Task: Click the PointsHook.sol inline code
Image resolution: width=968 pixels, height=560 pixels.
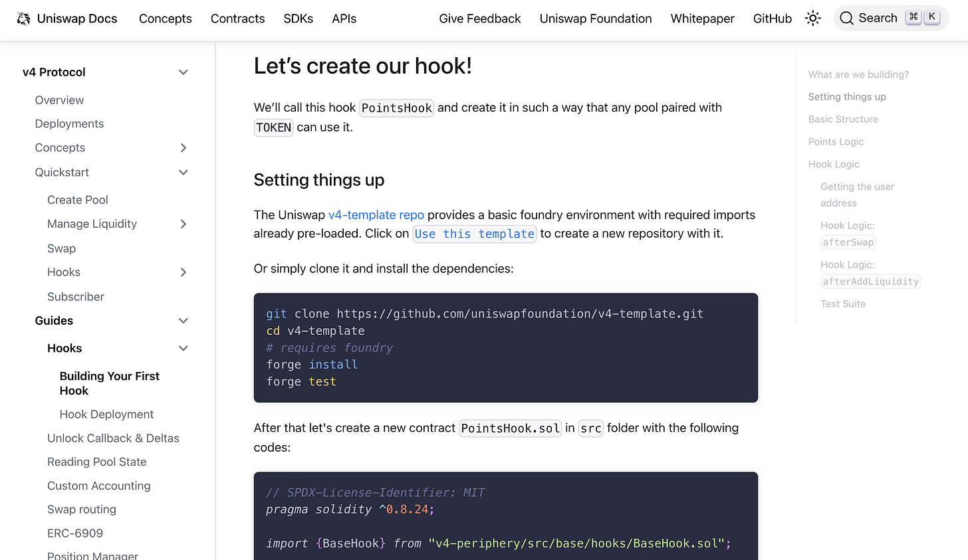Action: click(511, 428)
